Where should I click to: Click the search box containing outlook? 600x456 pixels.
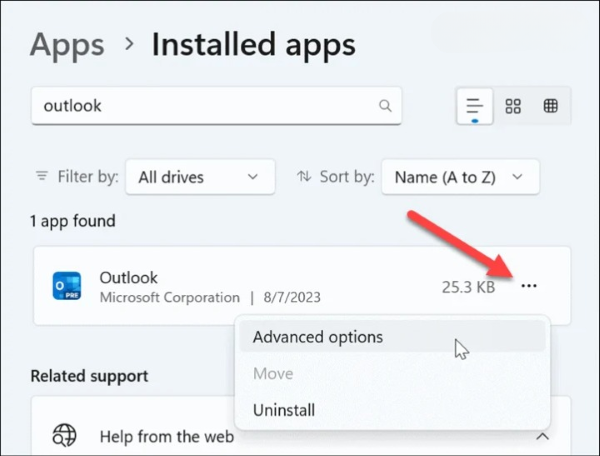pos(216,106)
